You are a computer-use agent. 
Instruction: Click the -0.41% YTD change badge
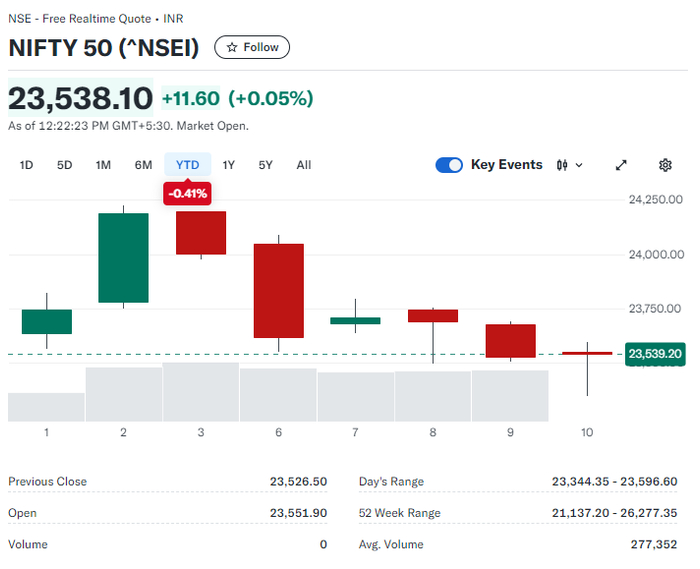187,193
